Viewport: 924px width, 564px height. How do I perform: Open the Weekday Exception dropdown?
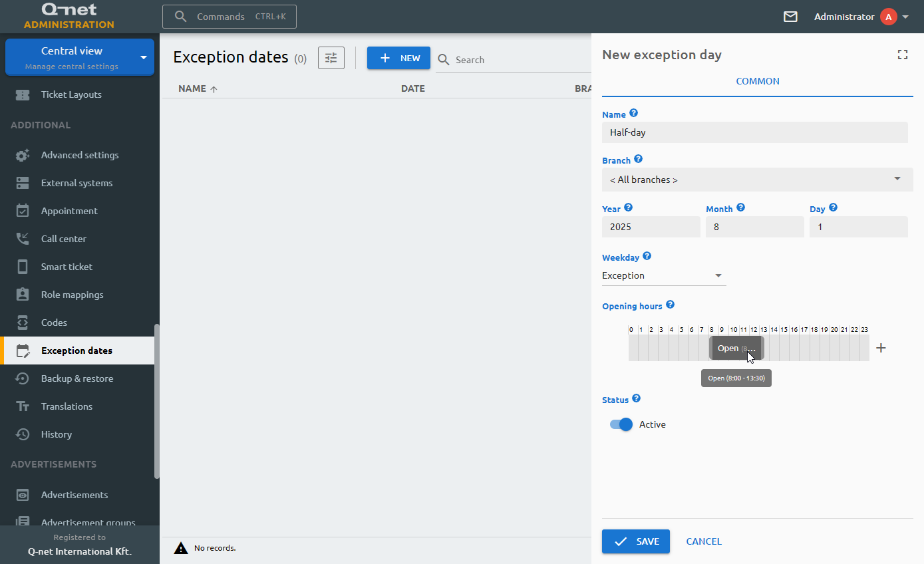click(664, 275)
